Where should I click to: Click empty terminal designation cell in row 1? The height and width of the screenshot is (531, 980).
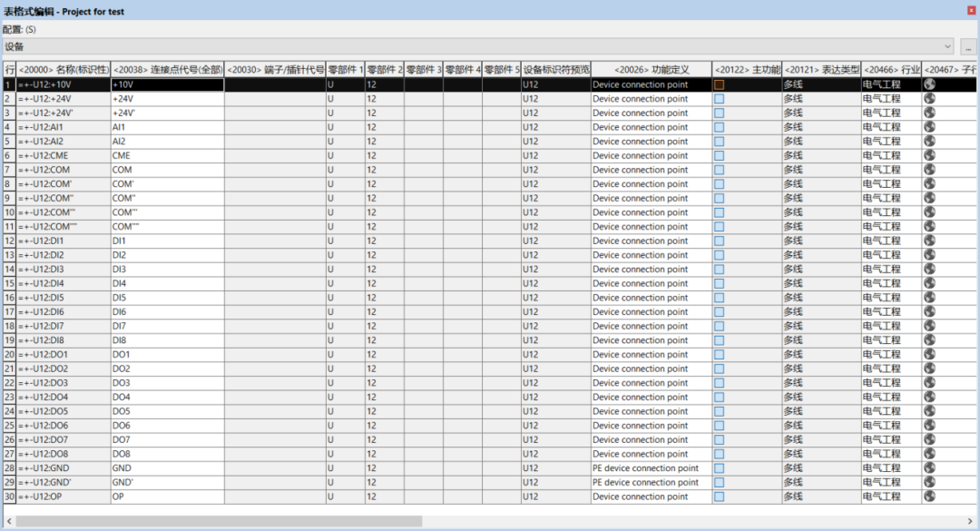click(x=275, y=84)
